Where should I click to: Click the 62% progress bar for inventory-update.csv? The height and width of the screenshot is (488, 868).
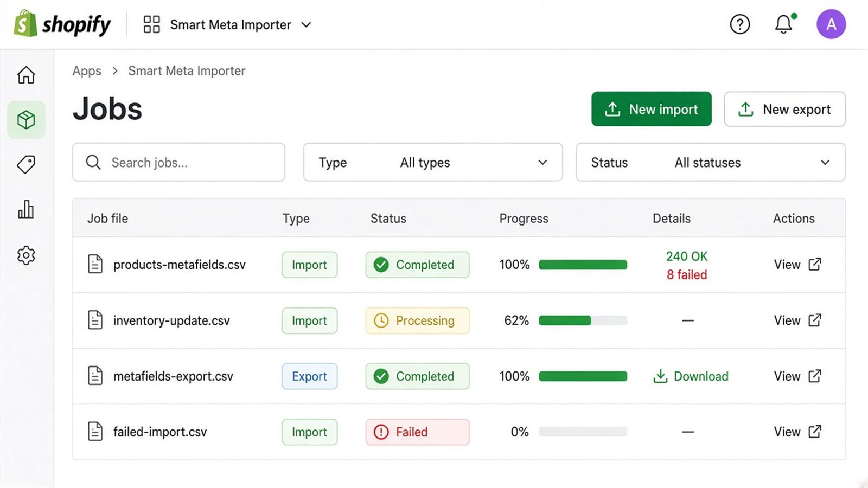click(x=583, y=320)
